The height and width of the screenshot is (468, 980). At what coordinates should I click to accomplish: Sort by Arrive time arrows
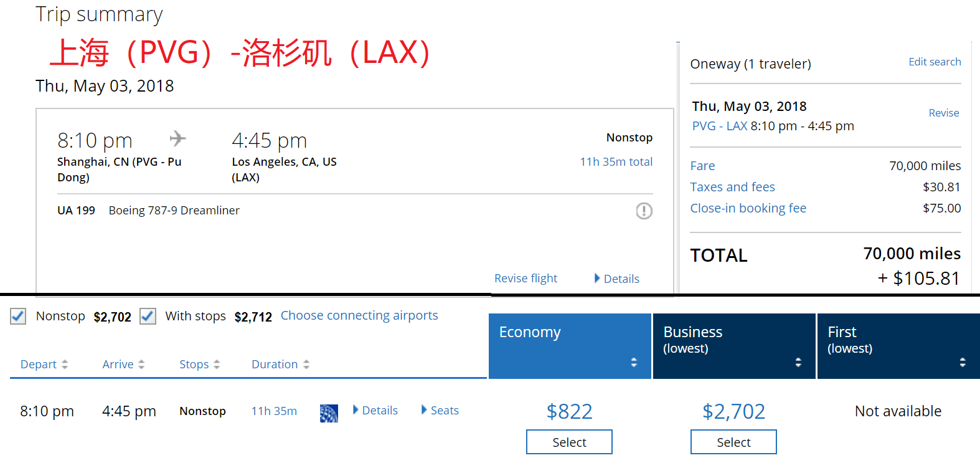[x=141, y=365]
